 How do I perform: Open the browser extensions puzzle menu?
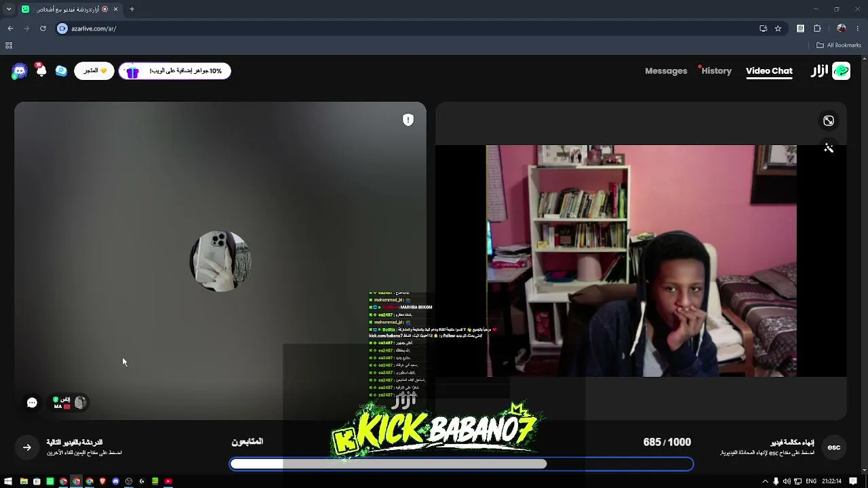817,28
